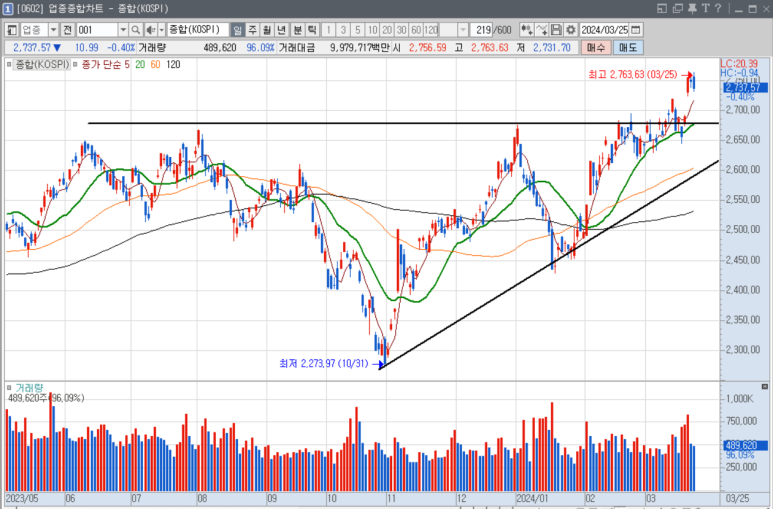
Task: Expand the dropdown next to speaker icon
Action: (162, 30)
